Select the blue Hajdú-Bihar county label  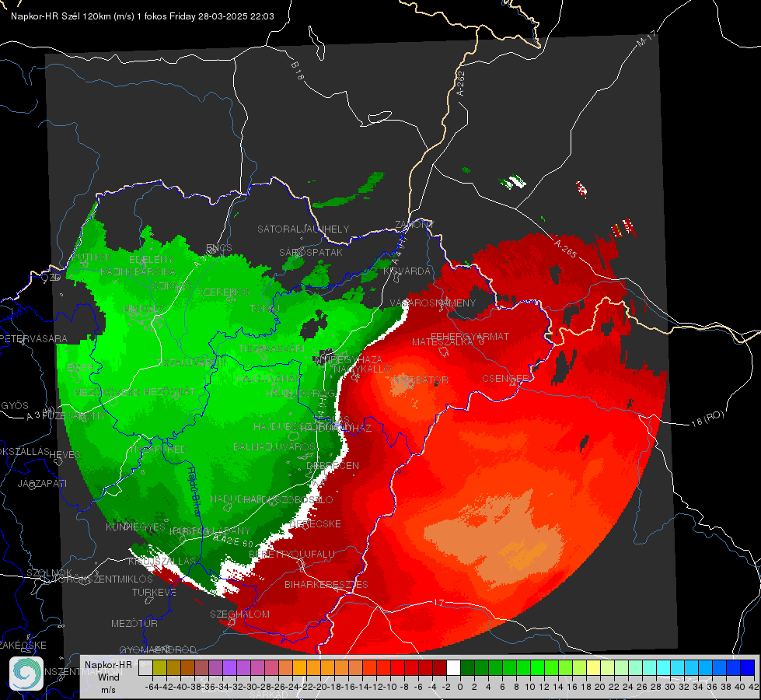(x=193, y=491)
